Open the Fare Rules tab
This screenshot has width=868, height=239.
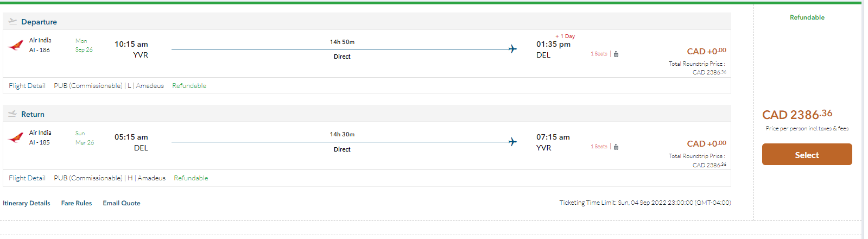77,203
